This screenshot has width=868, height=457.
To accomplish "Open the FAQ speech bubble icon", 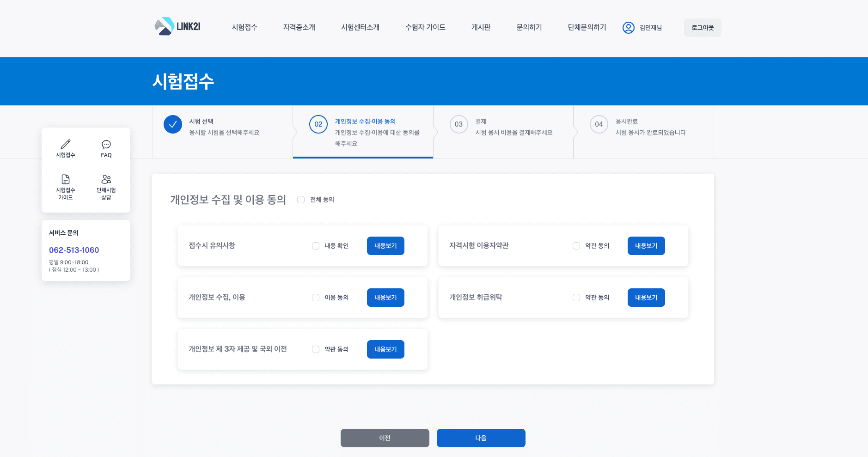I will coord(106,144).
